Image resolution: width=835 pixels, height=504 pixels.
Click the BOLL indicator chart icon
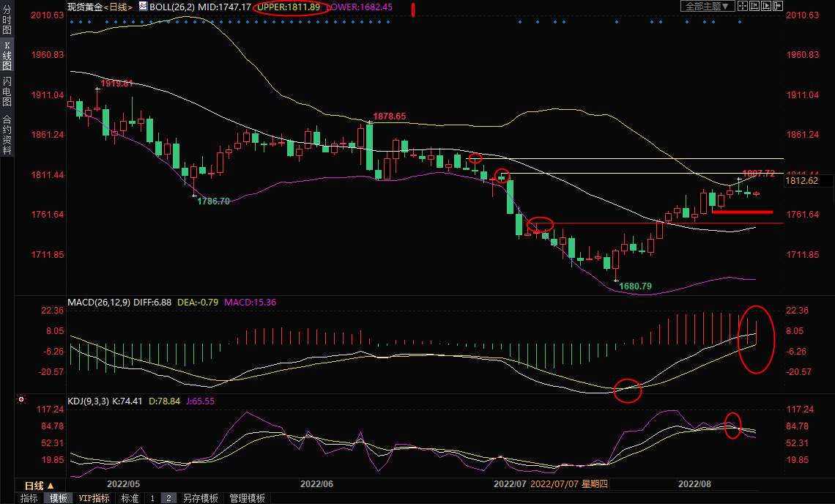[x=143, y=7]
